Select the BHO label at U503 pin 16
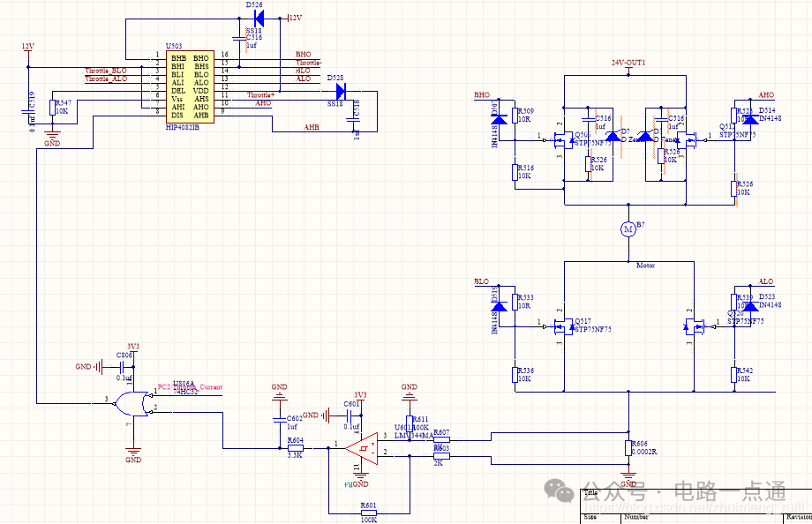This screenshot has height=524, width=812. point(304,55)
